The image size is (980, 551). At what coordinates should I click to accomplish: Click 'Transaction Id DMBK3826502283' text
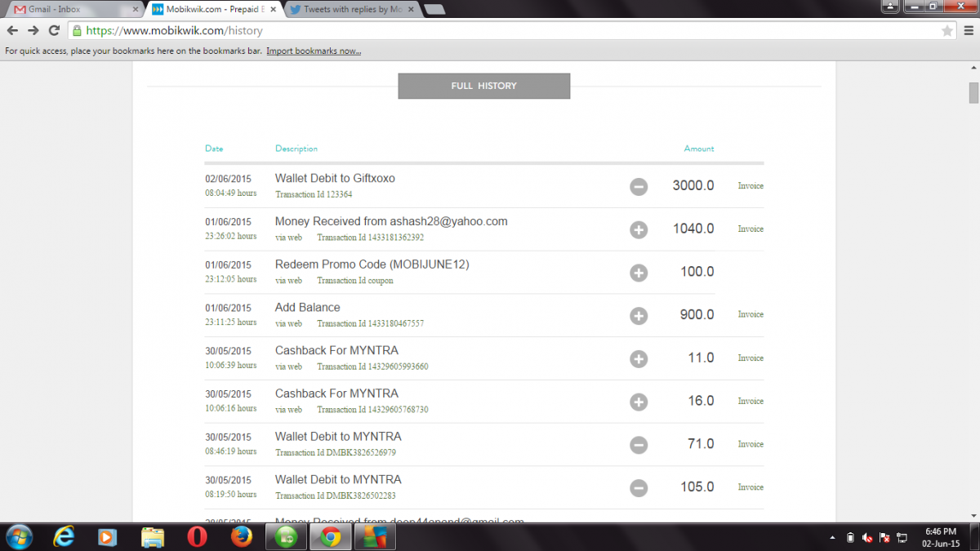coord(336,495)
